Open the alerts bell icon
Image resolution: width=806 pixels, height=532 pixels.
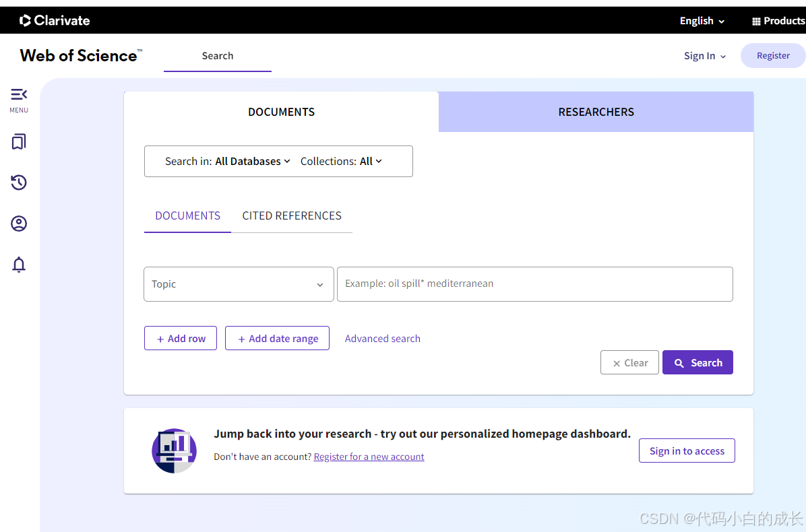[18, 265]
